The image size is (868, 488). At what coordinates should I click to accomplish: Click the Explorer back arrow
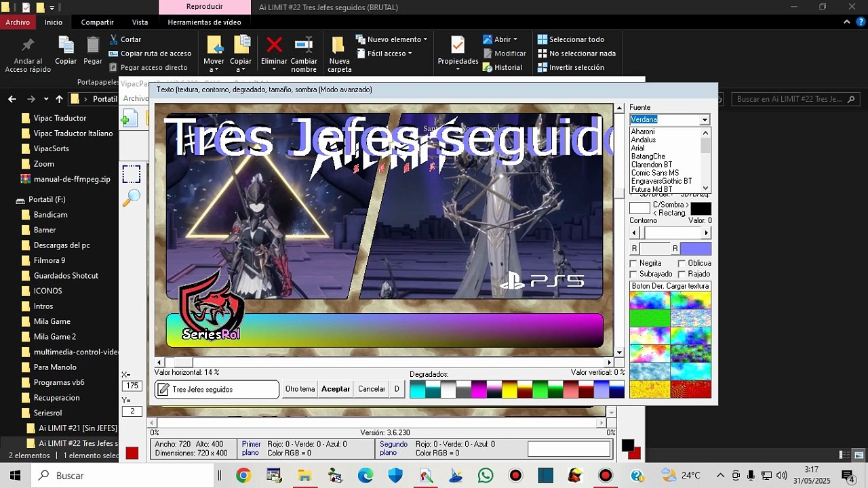click(12, 99)
